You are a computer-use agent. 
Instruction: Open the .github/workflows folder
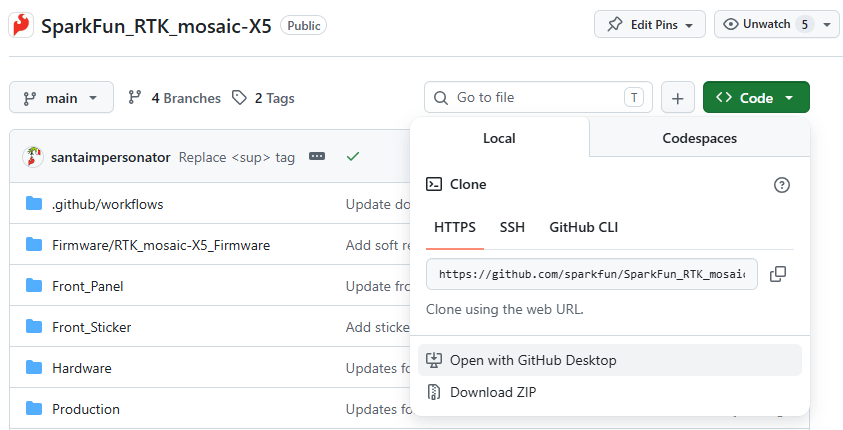(108, 204)
